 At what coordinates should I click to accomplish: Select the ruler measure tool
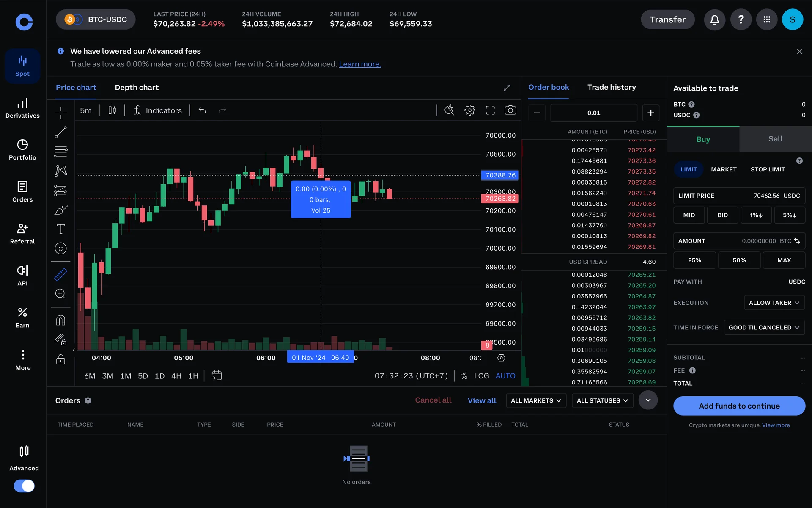60,275
